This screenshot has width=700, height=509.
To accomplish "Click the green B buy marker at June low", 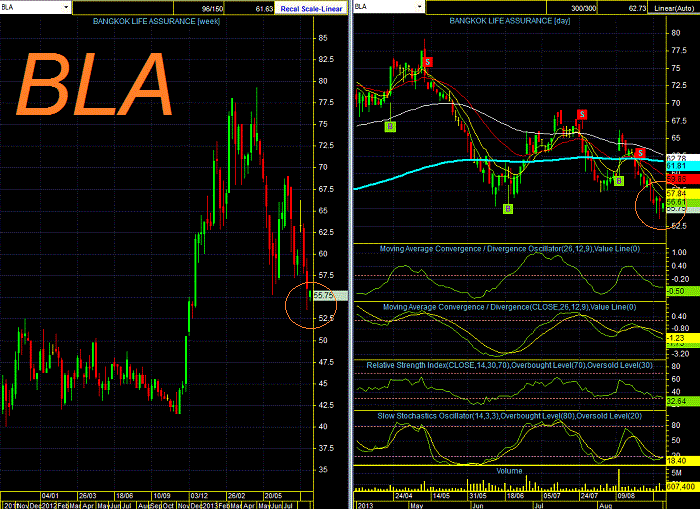I will (508, 209).
